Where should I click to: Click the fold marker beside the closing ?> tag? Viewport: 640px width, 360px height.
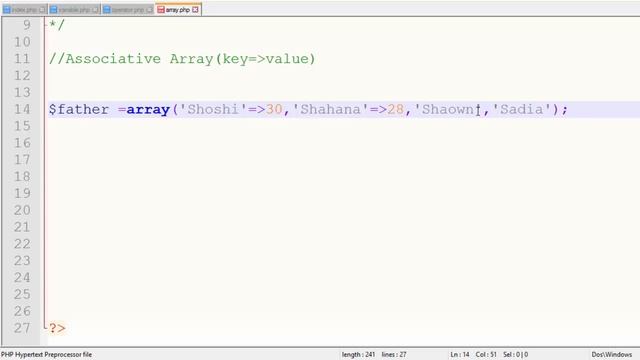tap(45, 327)
